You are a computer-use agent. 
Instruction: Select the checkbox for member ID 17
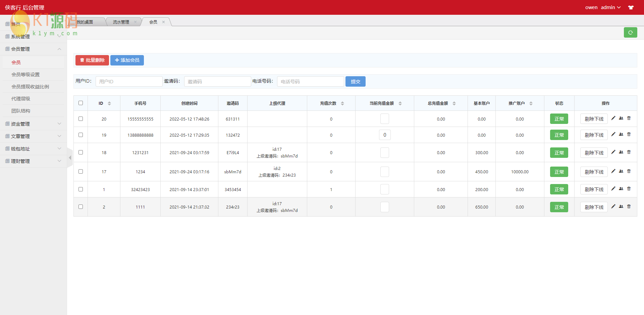[80, 172]
